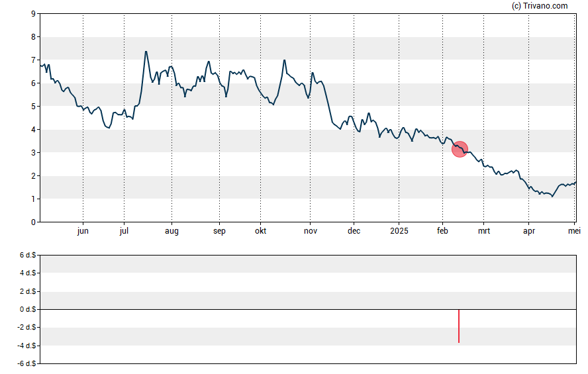Select the 'feb' month label

click(x=442, y=231)
